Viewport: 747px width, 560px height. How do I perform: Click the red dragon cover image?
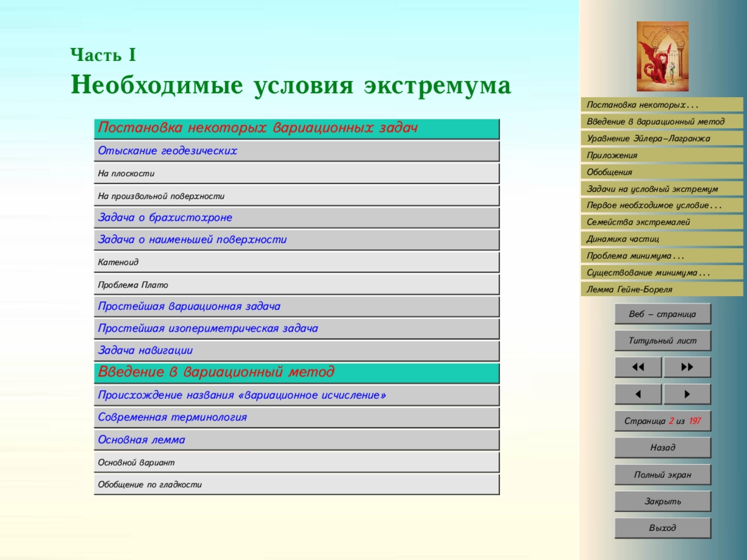[662, 57]
